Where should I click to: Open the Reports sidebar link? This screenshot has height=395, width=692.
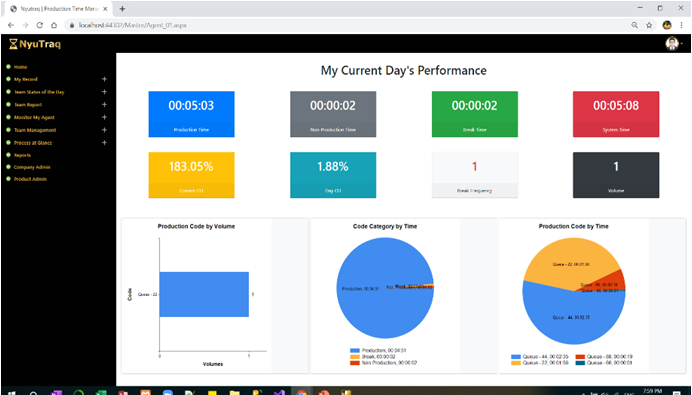(x=22, y=155)
